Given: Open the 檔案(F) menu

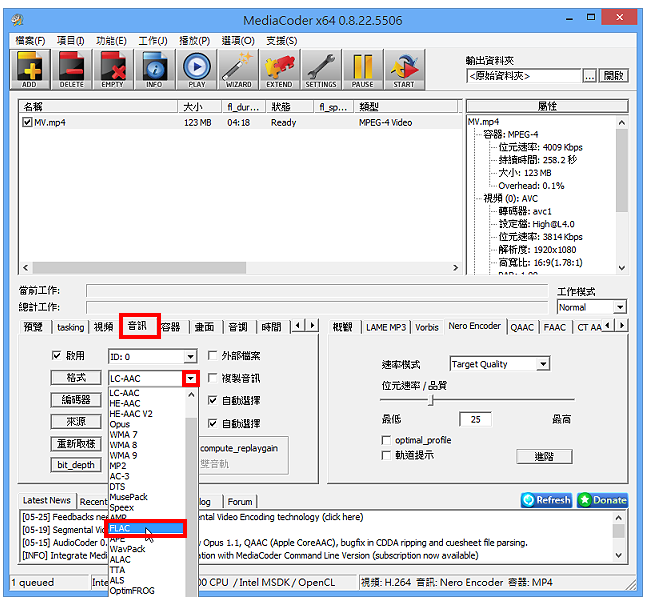Looking at the screenshot, I should click(x=30, y=41).
